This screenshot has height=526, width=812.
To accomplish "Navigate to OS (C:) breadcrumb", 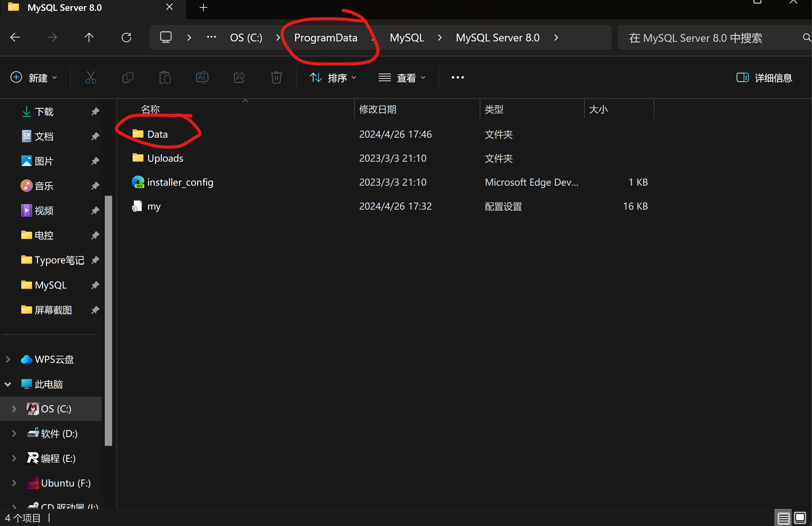I will pos(246,38).
